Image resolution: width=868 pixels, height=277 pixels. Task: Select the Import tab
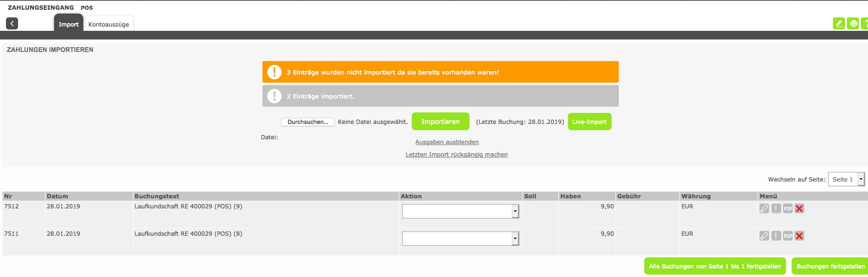(x=69, y=24)
